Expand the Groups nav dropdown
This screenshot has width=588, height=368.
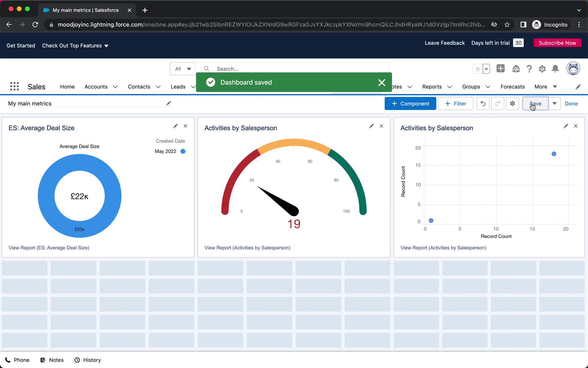click(488, 87)
